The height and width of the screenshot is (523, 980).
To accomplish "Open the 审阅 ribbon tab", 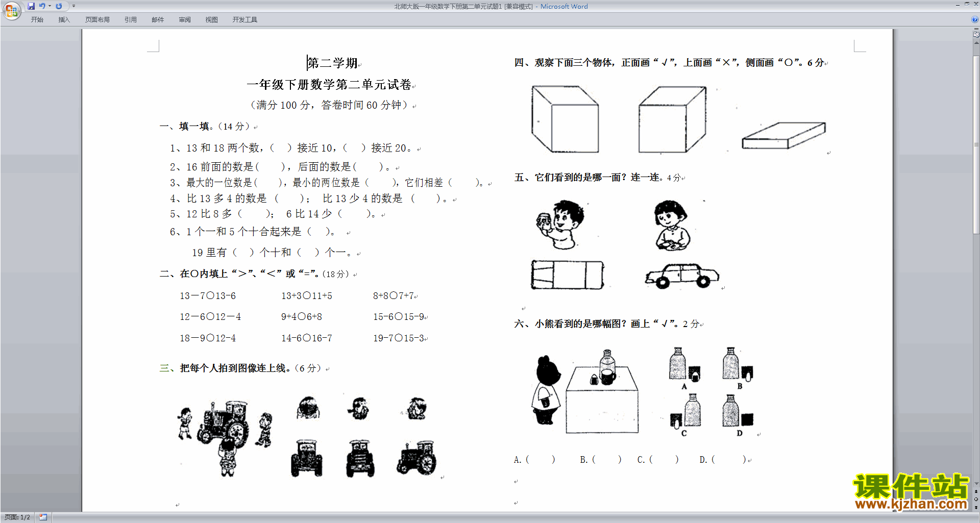I will (x=185, y=20).
